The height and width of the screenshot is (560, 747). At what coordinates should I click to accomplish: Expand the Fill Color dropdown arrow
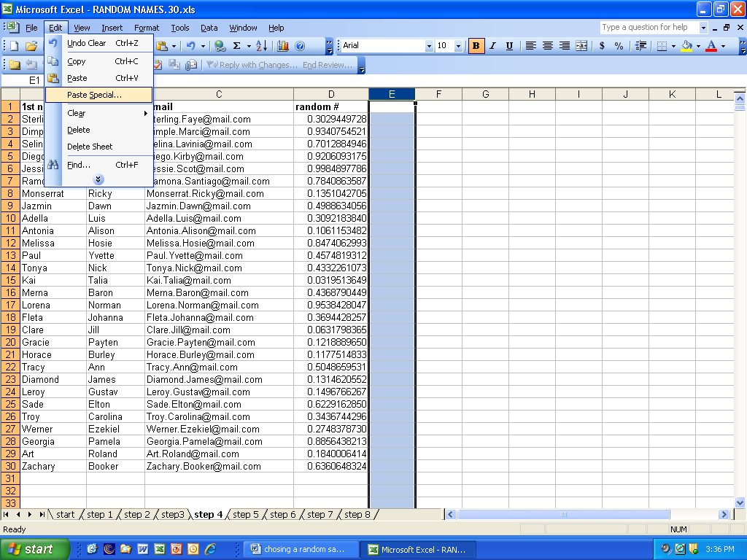(x=698, y=46)
